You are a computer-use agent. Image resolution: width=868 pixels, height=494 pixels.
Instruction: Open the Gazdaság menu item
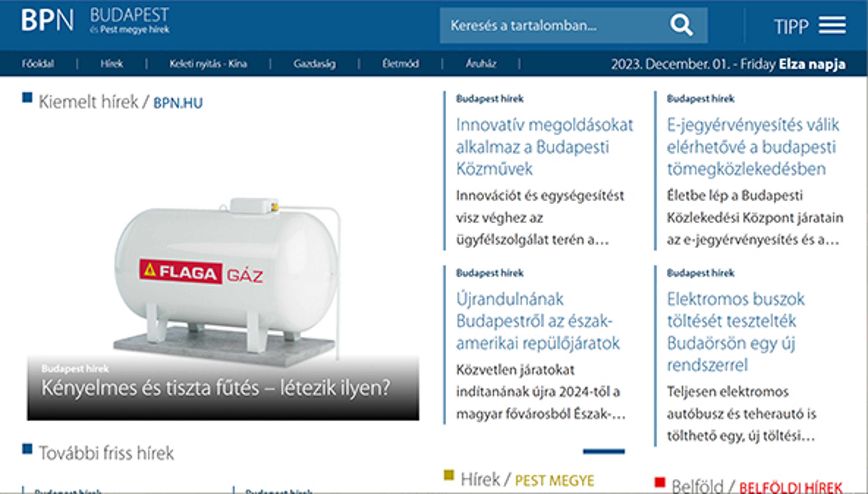point(314,64)
